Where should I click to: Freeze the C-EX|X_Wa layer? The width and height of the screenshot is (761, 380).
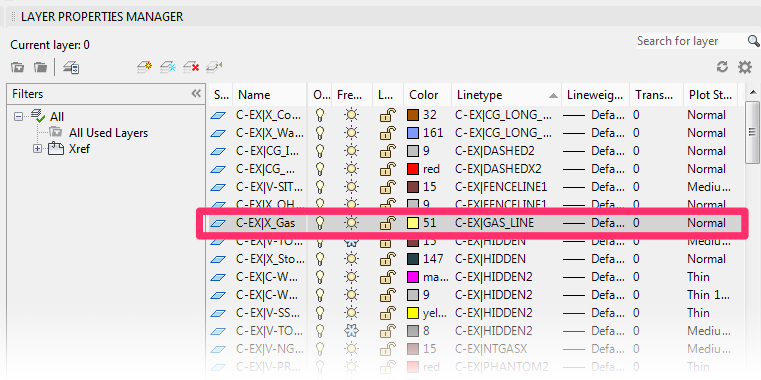(351, 133)
